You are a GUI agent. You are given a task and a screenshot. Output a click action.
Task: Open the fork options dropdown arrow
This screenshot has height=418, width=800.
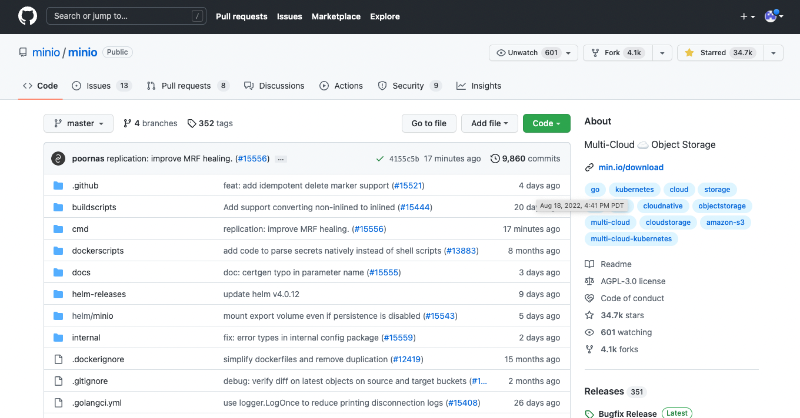click(x=662, y=53)
